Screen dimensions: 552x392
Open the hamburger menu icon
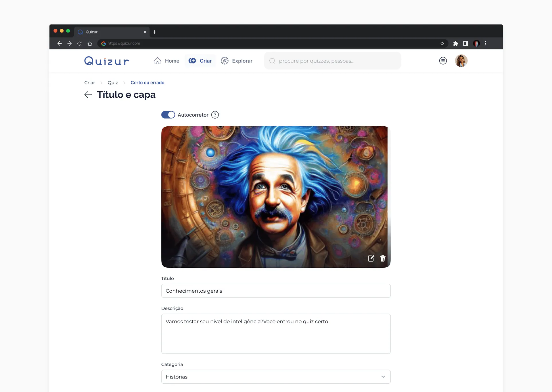coord(443,61)
